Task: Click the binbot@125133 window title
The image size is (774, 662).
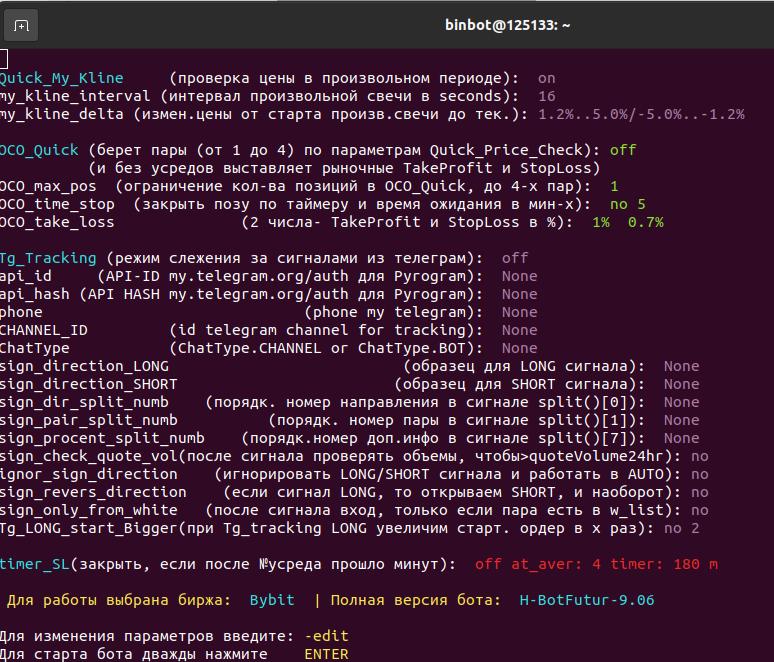Action: click(507, 25)
